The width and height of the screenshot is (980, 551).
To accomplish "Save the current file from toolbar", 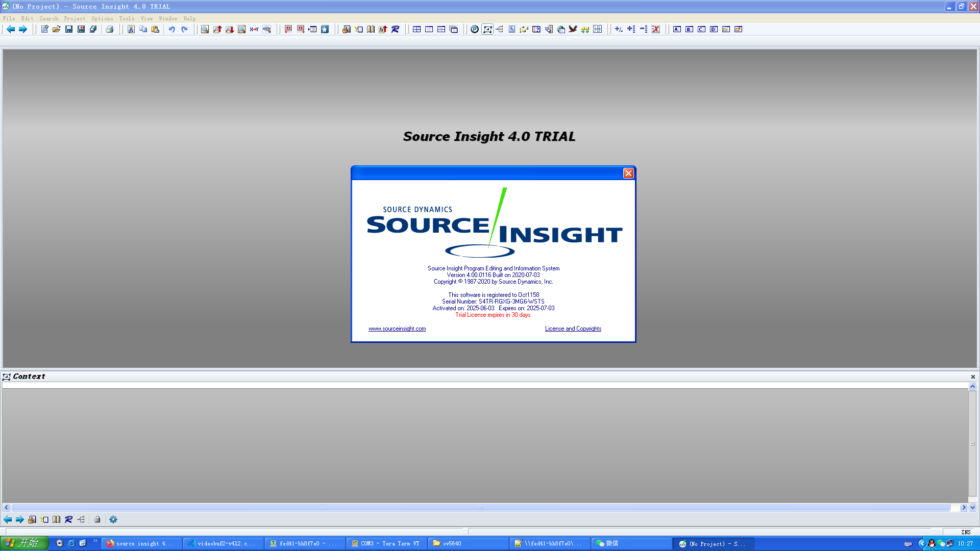I will pyautogui.click(x=69, y=29).
